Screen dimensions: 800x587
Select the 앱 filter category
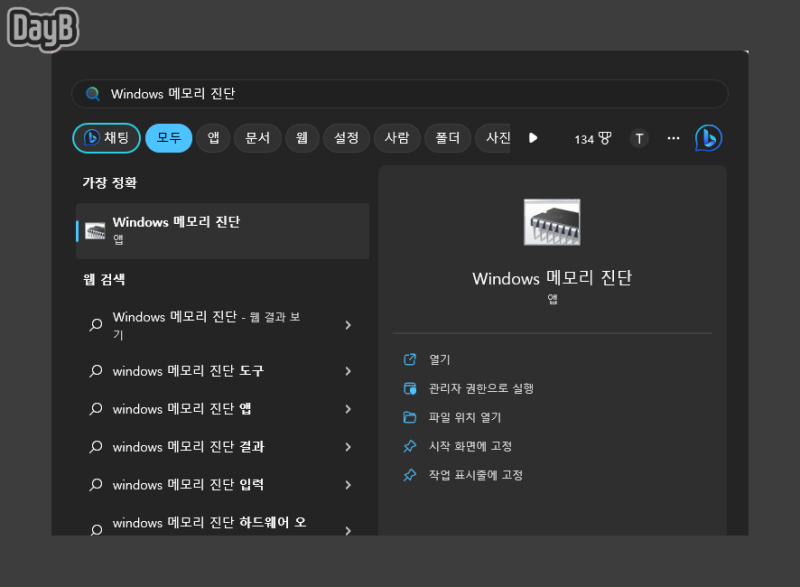pyautogui.click(x=212, y=138)
